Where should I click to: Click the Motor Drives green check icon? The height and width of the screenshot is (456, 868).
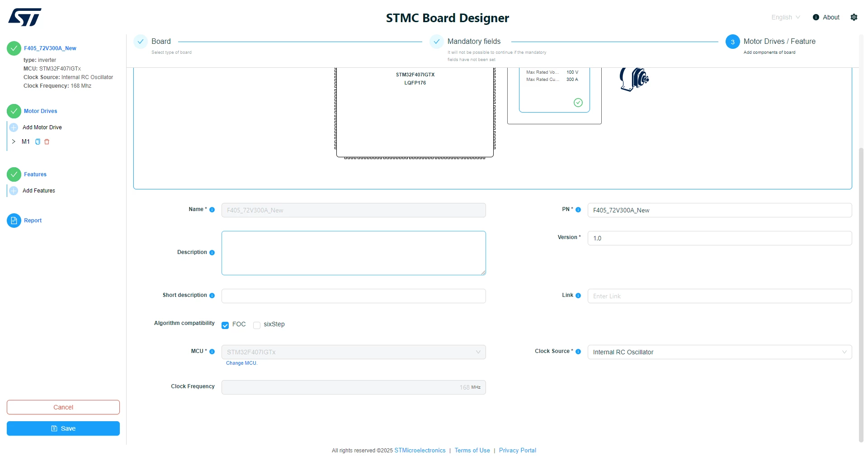(14, 111)
